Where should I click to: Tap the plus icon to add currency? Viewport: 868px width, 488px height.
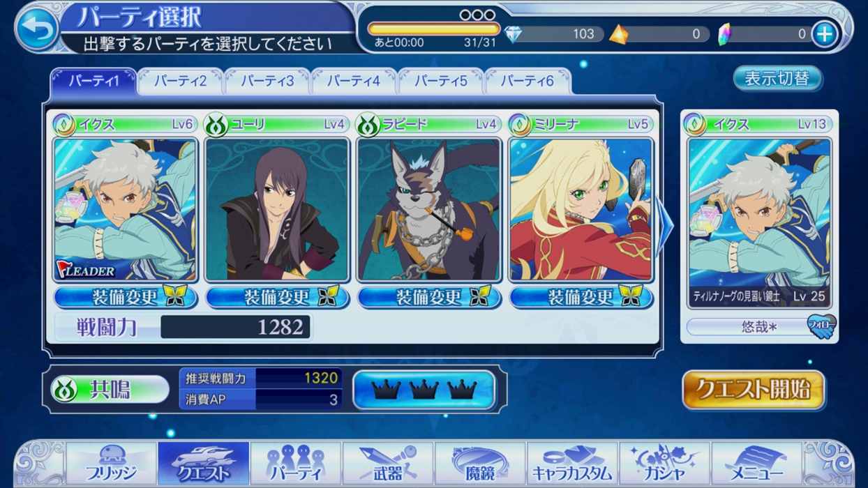click(x=825, y=33)
